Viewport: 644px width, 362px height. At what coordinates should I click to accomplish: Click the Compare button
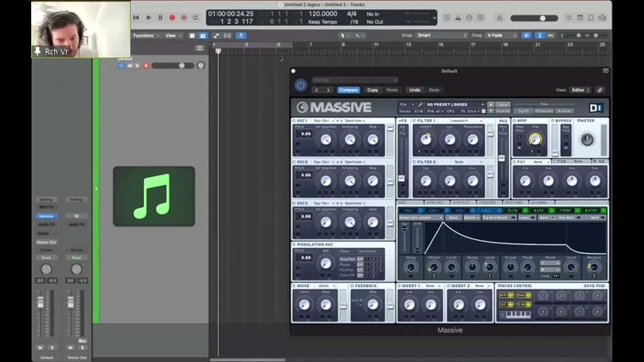348,90
